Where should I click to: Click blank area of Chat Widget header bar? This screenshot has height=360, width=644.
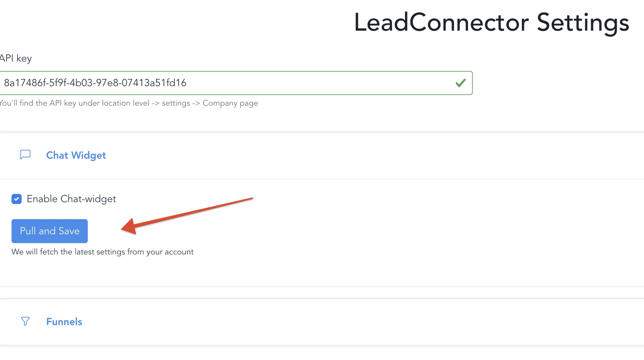pos(355,156)
